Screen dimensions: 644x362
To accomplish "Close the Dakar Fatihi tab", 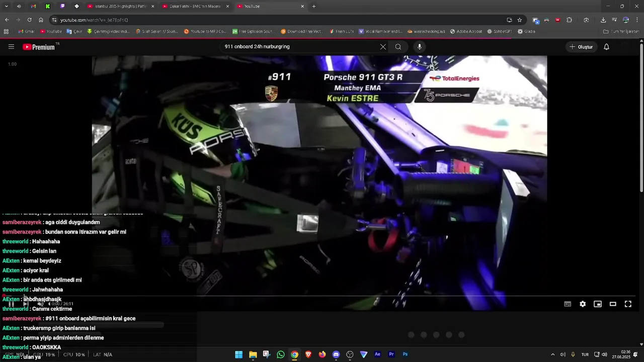I will 227,6.
